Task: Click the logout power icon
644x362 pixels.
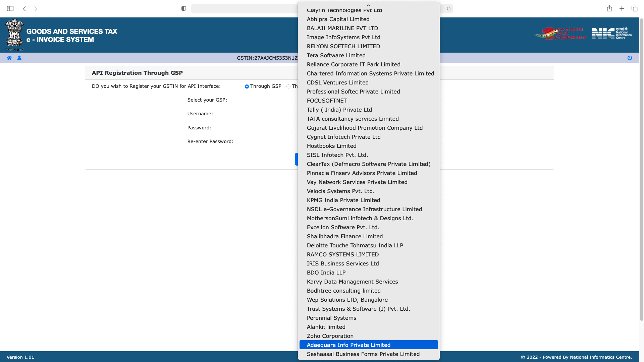Action: point(630,58)
